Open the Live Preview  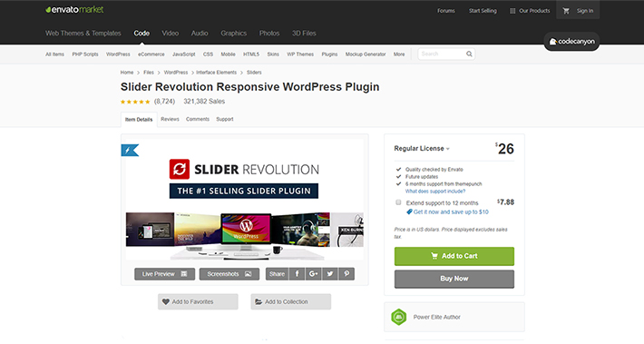click(x=165, y=274)
